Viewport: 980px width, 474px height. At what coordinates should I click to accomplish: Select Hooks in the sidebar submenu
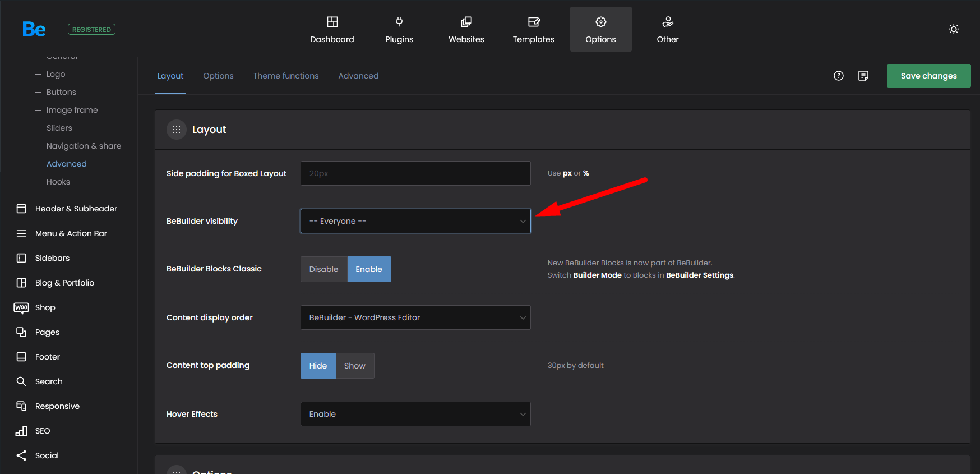point(58,182)
